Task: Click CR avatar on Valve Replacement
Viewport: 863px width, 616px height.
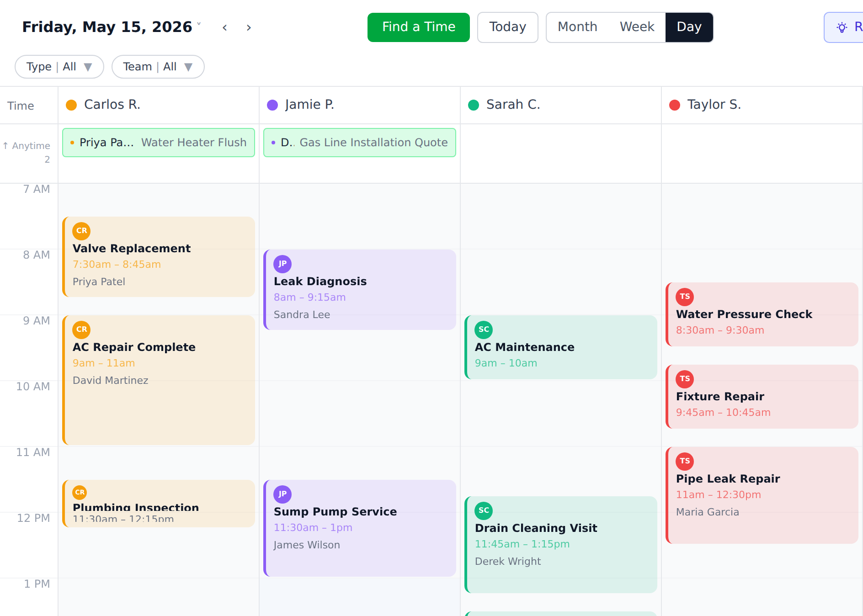Action: pyautogui.click(x=81, y=231)
